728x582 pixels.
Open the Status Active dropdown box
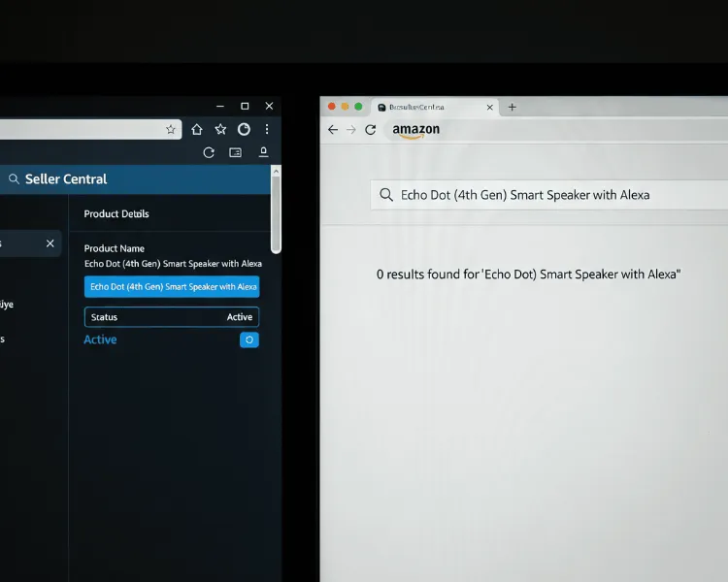(172, 317)
